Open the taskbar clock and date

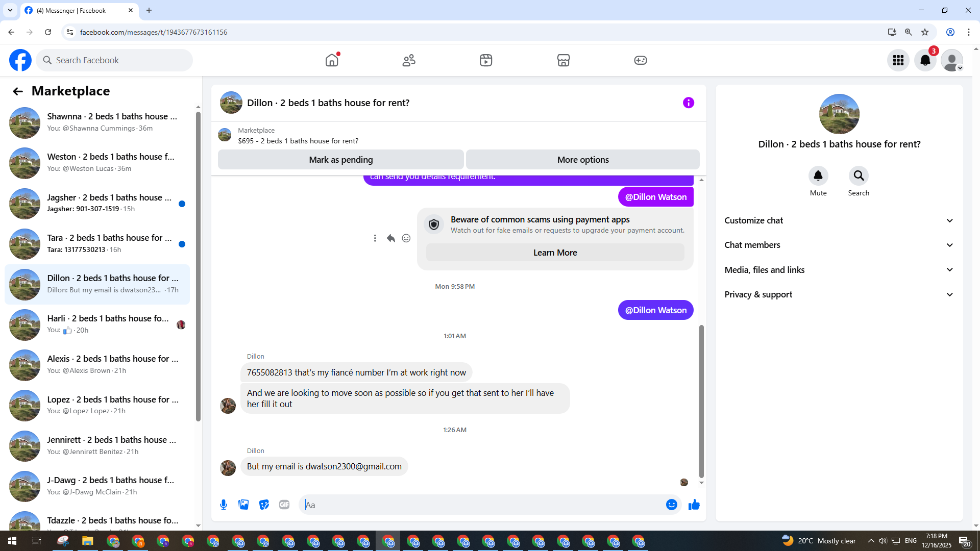pos(937,541)
